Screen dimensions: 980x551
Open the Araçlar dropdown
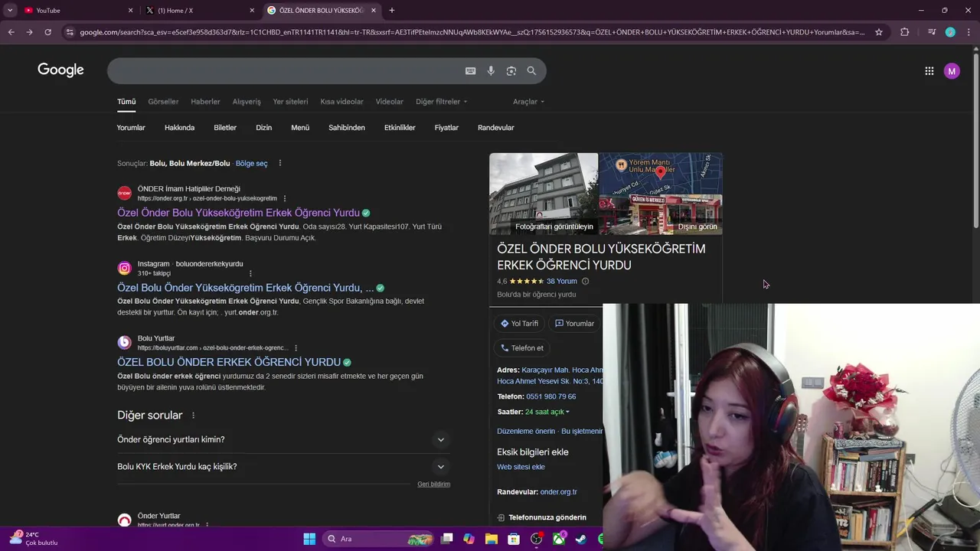coord(528,102)
